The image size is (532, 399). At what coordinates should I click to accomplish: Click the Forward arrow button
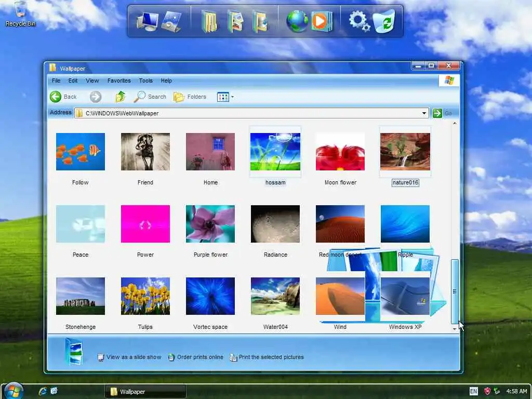click(x=96, y=97)
